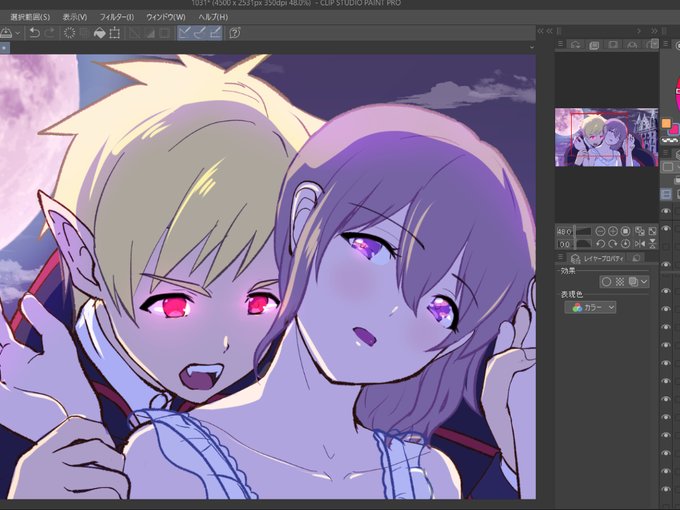Activate the Scale/Rotate transform icon
680x510 pixels.
click(x=114, y=33)
